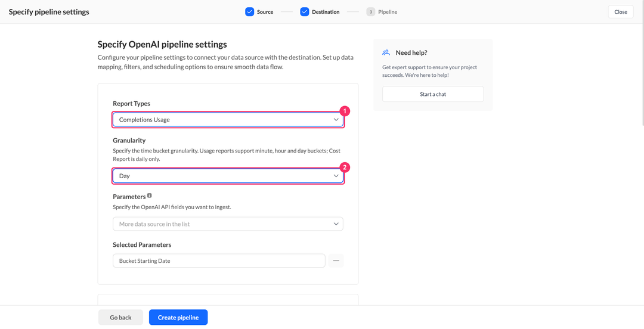Click the Specify pipeline settings title in header

(x=49, y=12)
